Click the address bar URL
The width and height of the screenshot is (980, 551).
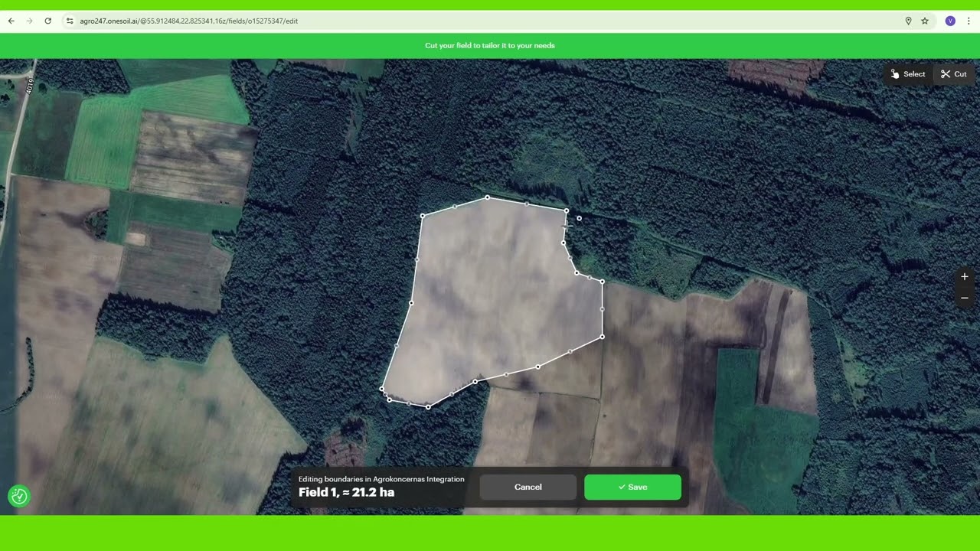[x=189, y=21]
